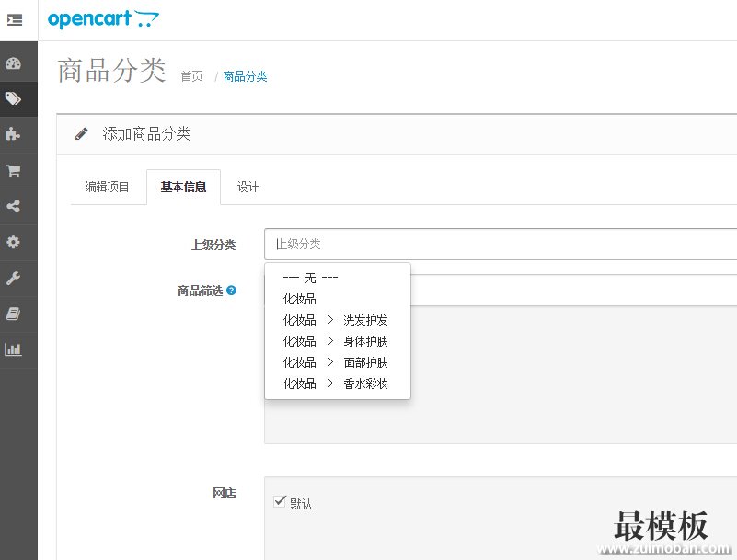Choose 化妆品 > 香水彩妆 in the dropdown
This screenshot has width=737, height=560.
pos(335,383)
